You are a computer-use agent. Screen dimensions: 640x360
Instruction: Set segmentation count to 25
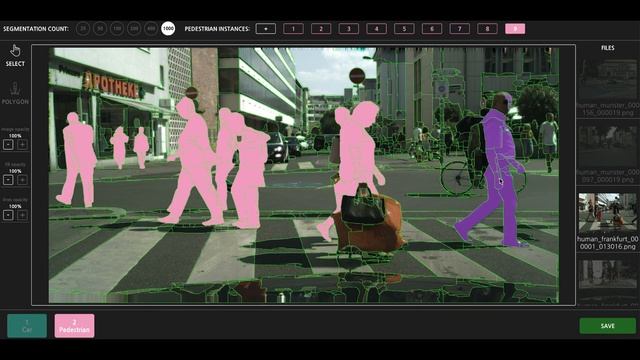pos(83,29)
